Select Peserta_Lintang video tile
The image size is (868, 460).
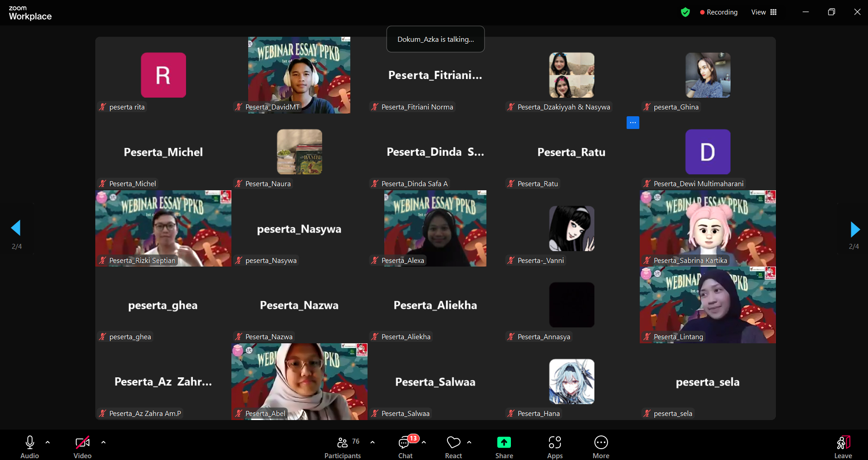[707, 305]
